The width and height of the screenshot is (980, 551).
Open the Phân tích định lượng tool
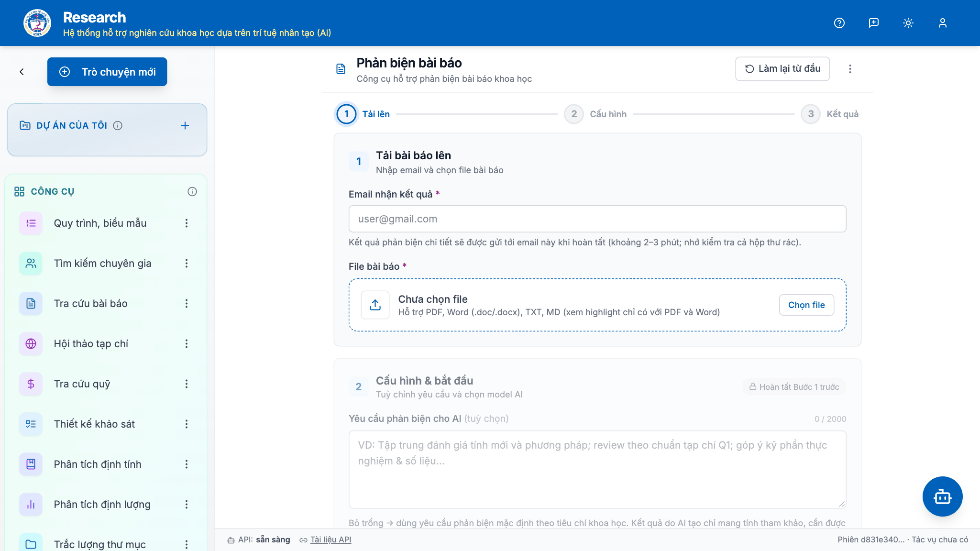coord(102,505)
